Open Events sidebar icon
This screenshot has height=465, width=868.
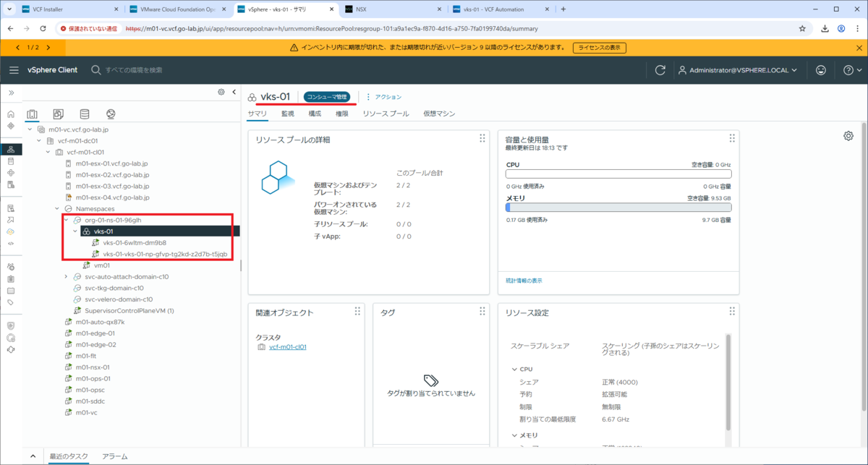[x=10, y=290]
